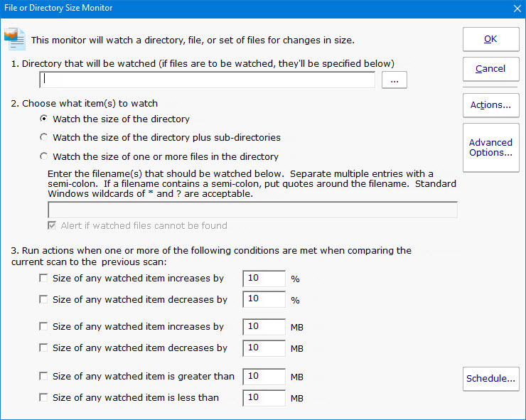
Task: Check size increases by MB condition
Action: point(43,327)
